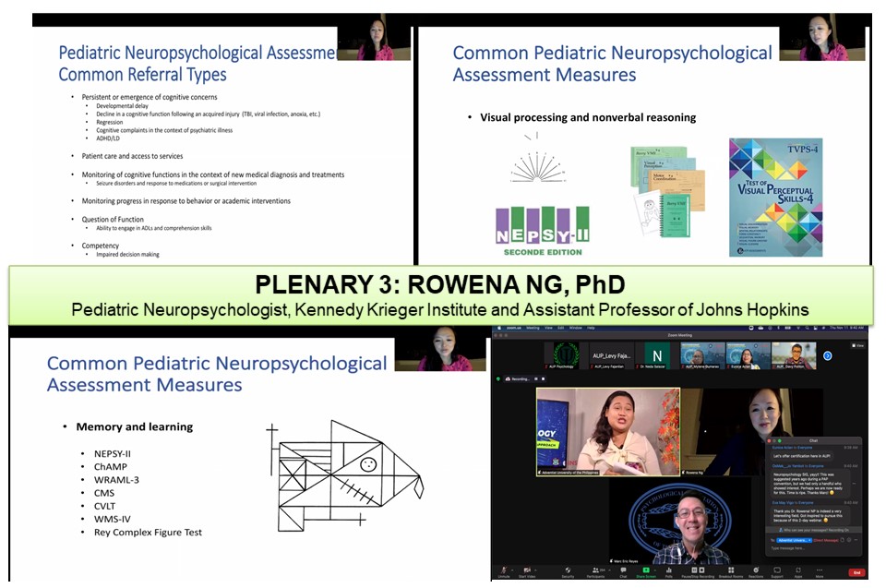The height and width of the screenshot is (588, 886).
Task: Click the red End meeting button
Action: pos(856,572)
